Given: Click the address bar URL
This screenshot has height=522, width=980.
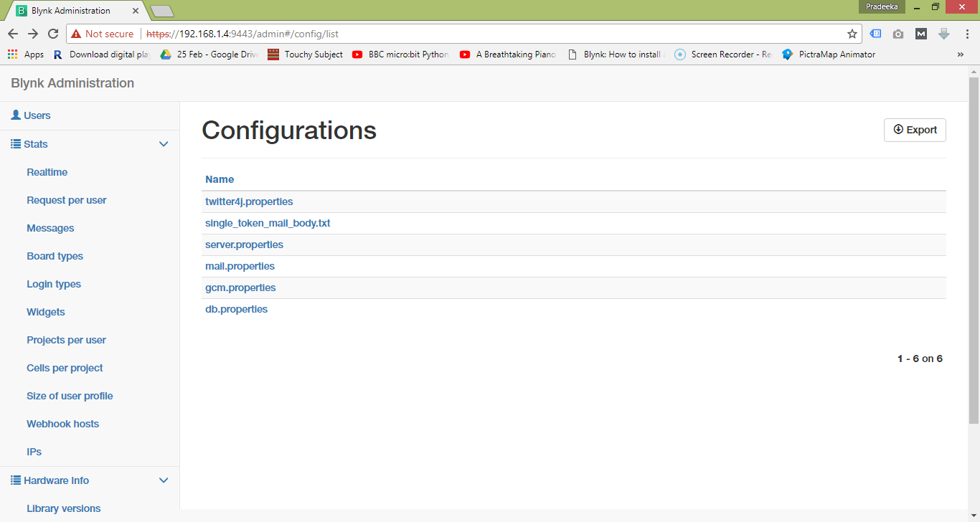Looking at the screenshot, I should point(242,34).
